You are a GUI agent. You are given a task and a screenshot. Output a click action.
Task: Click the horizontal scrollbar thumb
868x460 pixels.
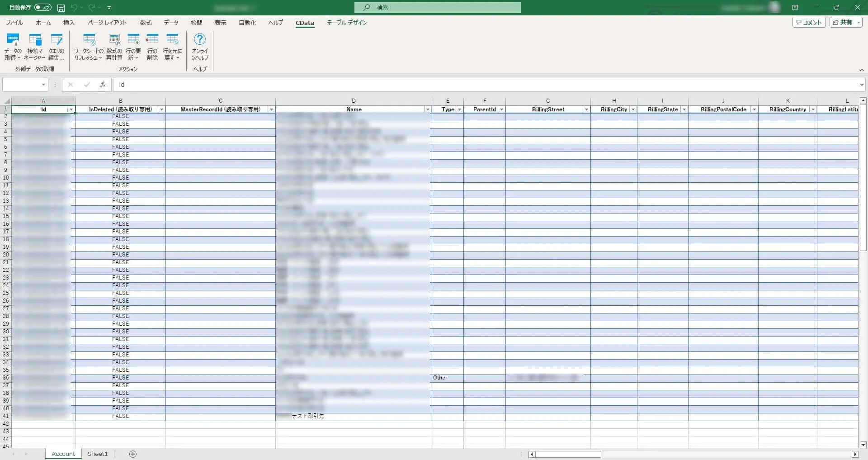[568, 454]
